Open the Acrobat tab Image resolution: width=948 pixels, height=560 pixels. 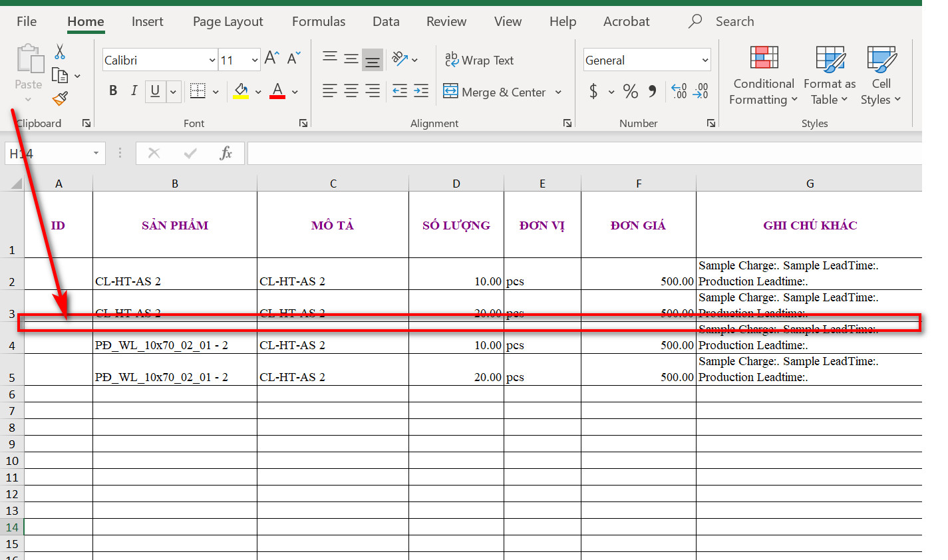626,21
